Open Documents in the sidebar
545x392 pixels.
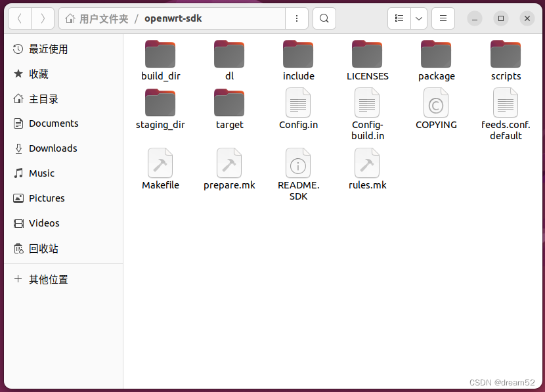pyautogui.click(x=64, y=123)
